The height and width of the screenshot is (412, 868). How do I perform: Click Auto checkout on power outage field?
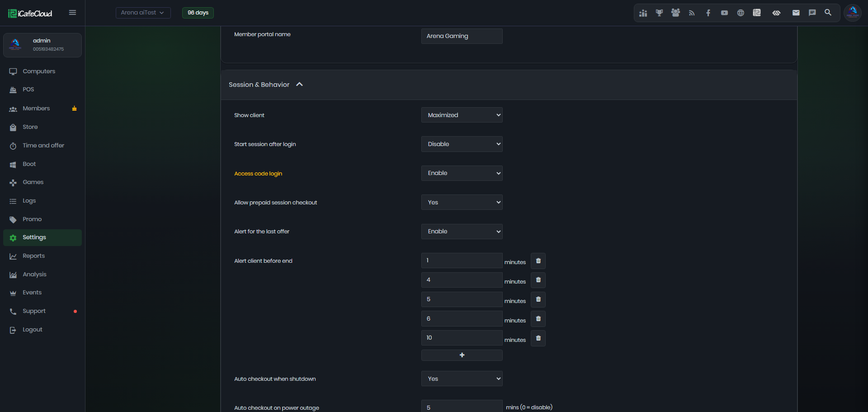(x=462, y=406)
